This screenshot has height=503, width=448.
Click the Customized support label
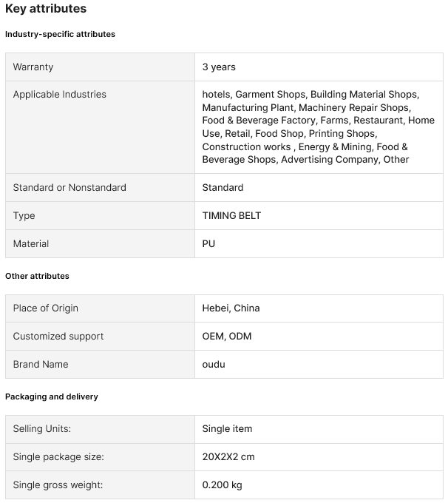(x=58, y=336)
